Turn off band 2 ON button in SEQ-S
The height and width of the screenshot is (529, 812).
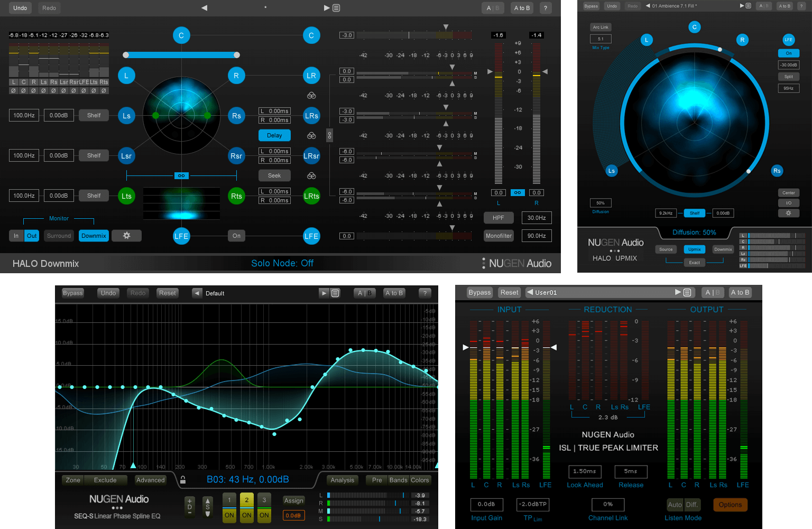(x=247, y=515)
